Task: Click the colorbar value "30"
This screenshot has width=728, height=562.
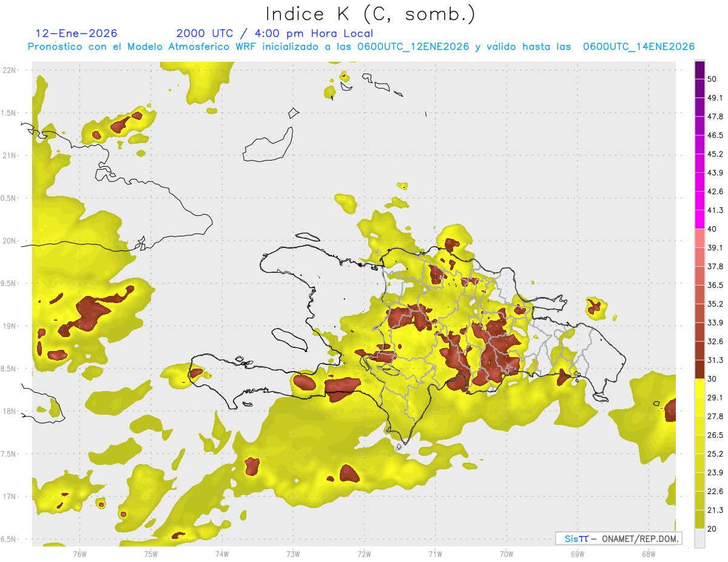Action: [712, 379]
